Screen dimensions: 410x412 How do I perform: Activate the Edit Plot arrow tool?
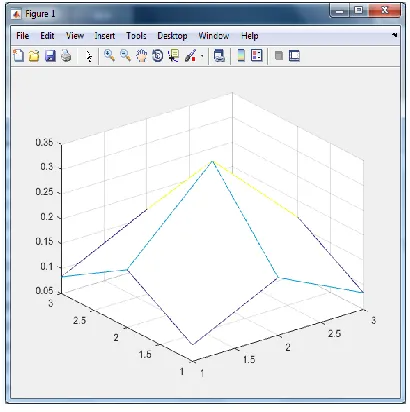[89, 56]
